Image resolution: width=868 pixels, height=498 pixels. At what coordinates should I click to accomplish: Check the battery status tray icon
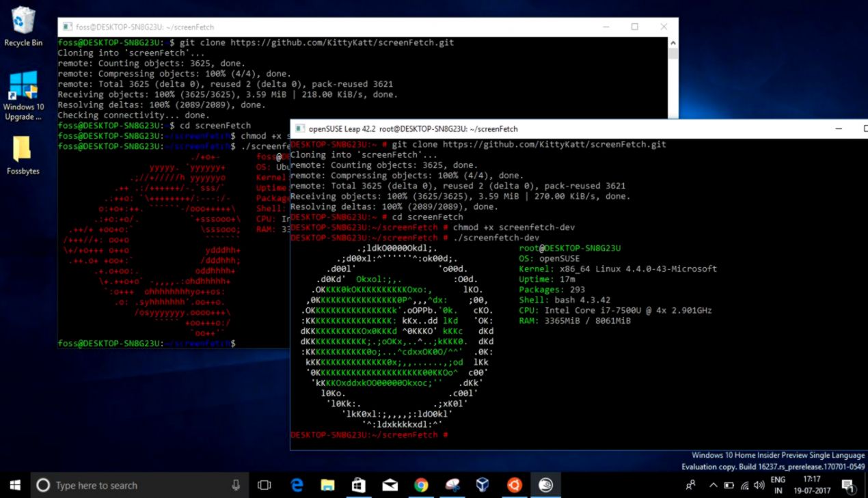tap(729, 486)
